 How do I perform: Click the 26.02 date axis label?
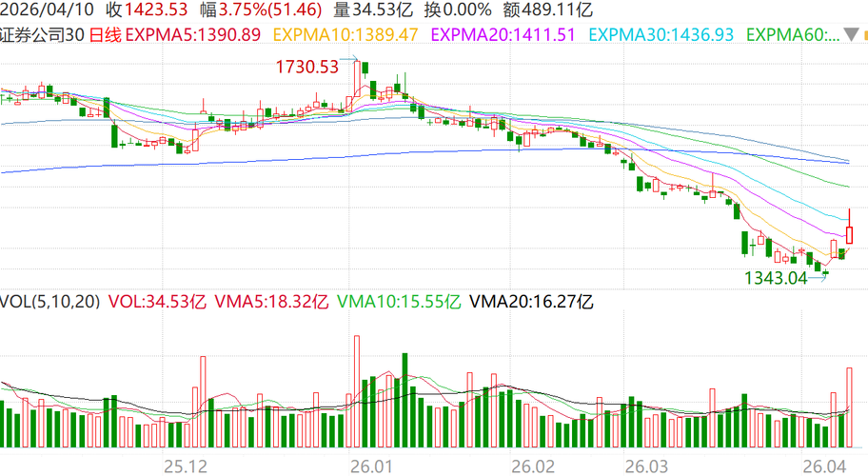(x=533, y=466)
